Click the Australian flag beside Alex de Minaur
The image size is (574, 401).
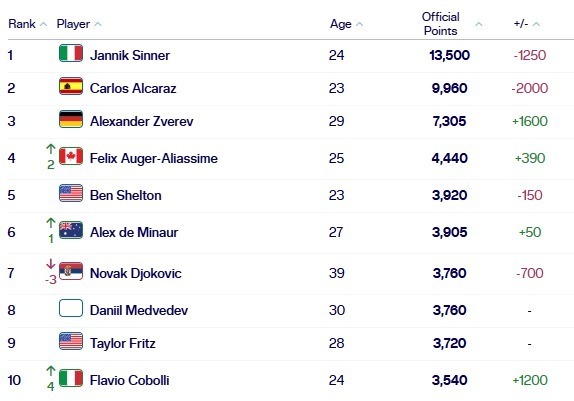(x=71, y=230)
